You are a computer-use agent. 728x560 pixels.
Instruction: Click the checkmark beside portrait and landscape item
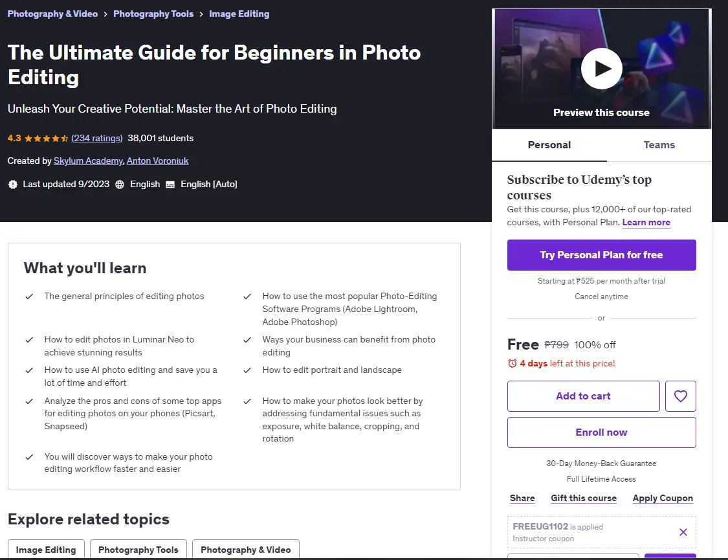click(247, 370)
